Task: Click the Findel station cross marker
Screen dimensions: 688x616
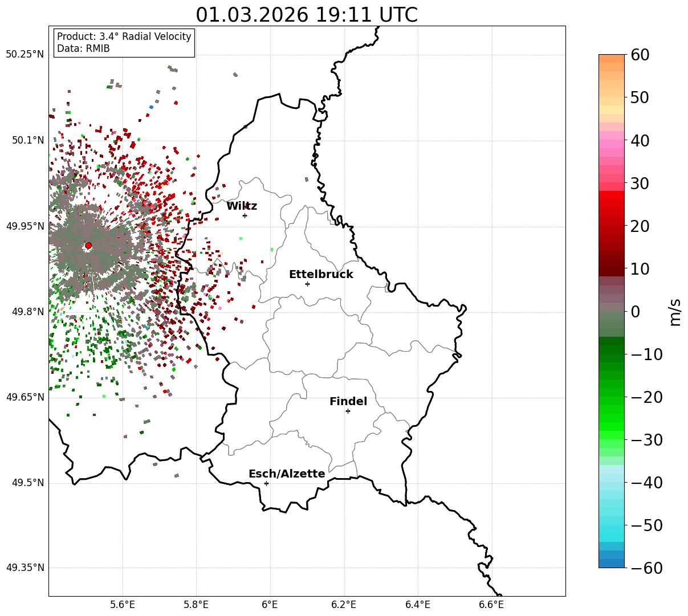Action: pyautogui.click(x=348, y=411)
